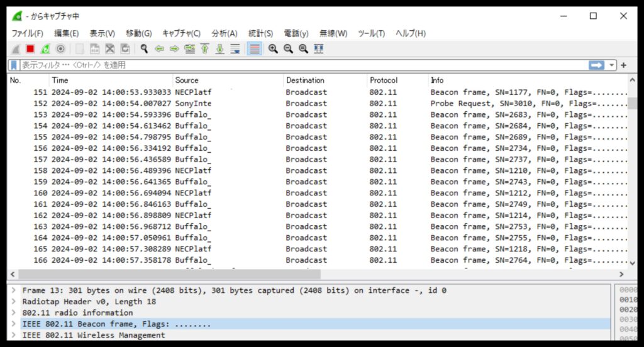Open capture options gear icon
Viewport: 644px width, 347px height.
60,49
